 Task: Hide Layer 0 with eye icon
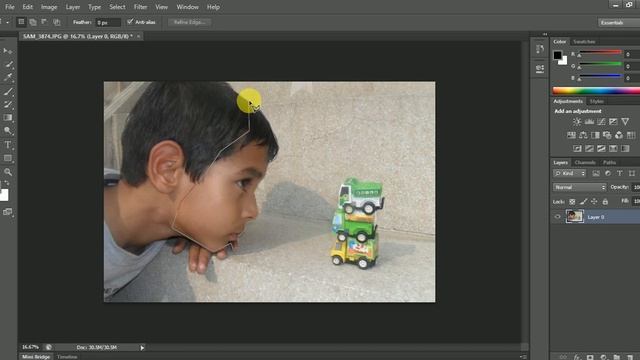point(558,217)
